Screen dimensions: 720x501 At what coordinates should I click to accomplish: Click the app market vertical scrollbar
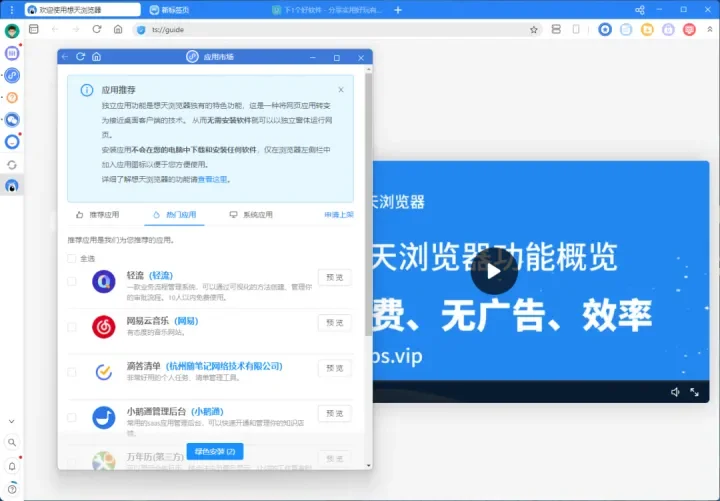pyautogui.click(x=368, y=204)
